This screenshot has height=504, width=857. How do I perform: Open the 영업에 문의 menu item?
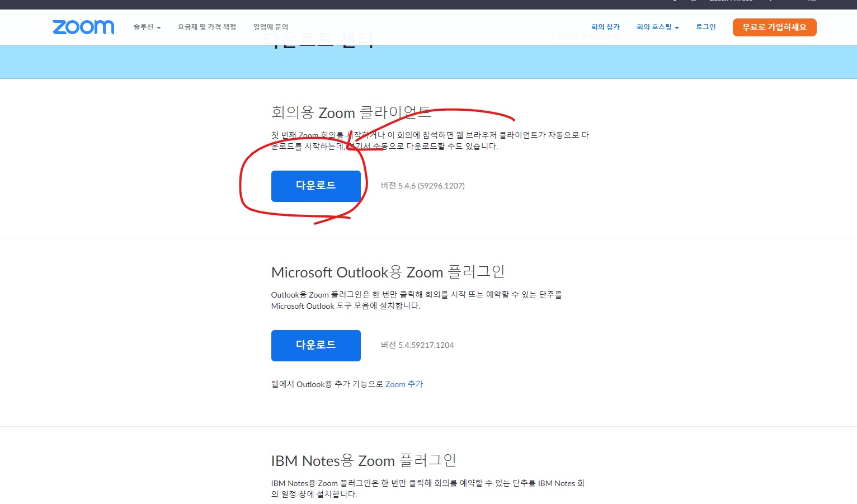coord(271,27)
